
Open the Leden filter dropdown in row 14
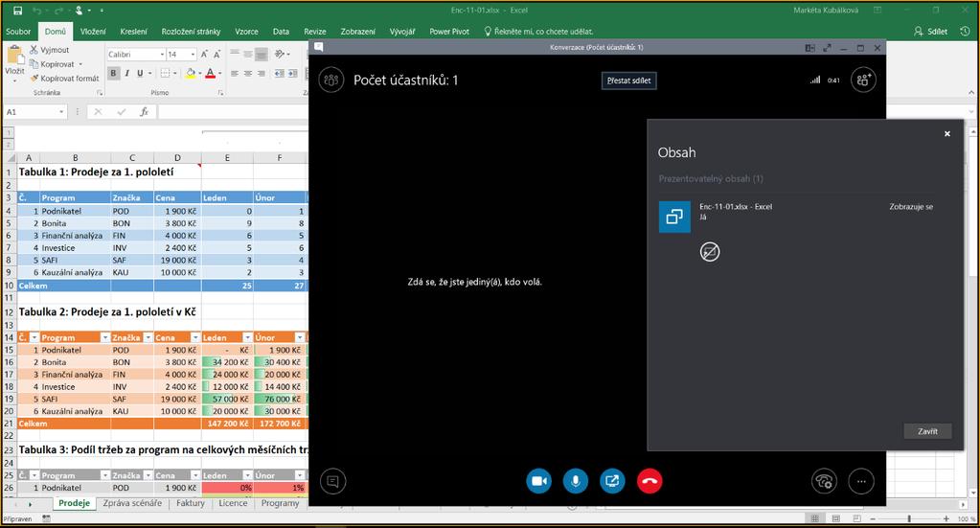tap(247, 337)
